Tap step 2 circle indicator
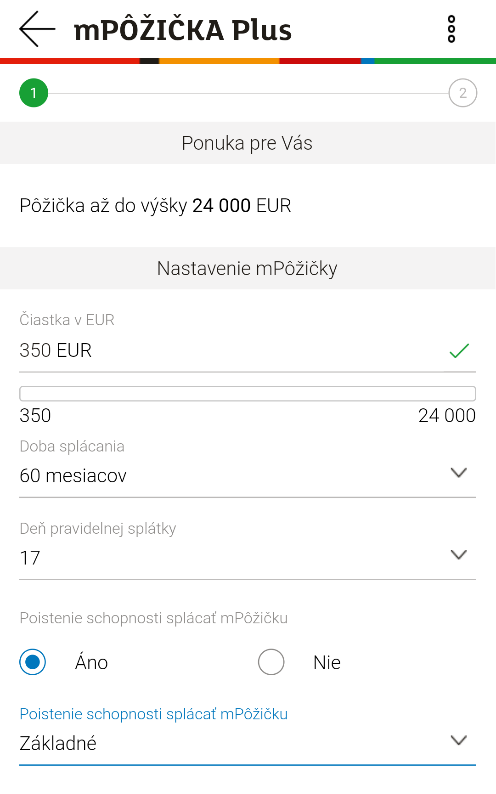The height and width of the screenshot is (794, 496). [463, 93]
